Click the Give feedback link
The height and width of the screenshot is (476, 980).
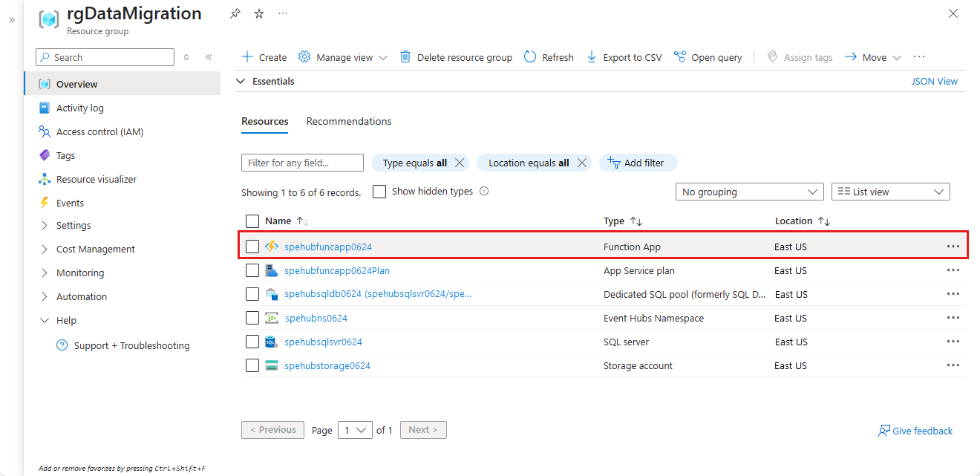915,431
